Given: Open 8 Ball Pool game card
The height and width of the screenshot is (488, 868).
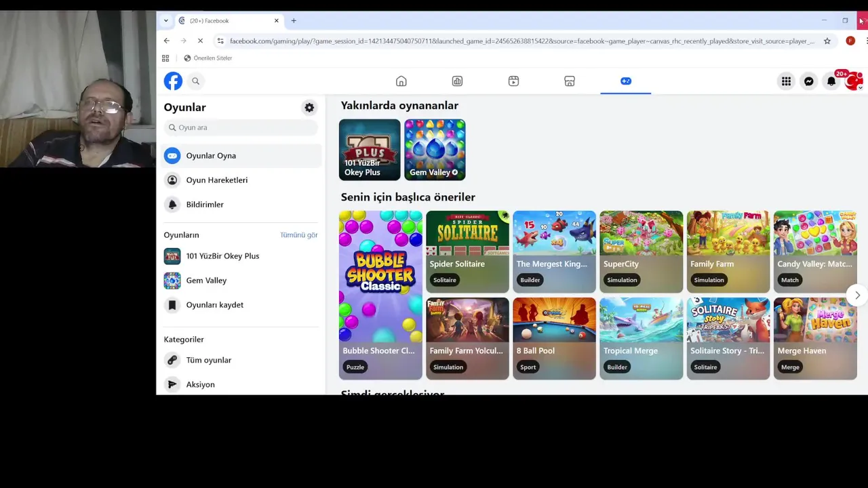Looking at the screenshot, I should (554, 338).
